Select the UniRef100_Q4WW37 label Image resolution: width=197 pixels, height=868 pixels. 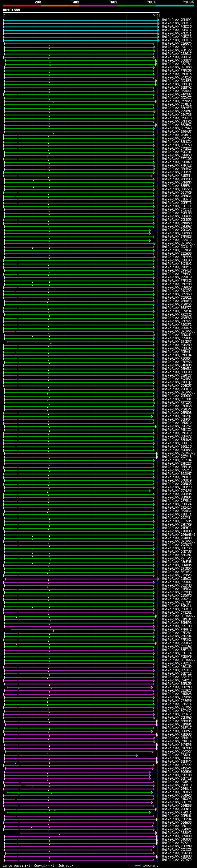pyautogui.click(x=177, y=840)
